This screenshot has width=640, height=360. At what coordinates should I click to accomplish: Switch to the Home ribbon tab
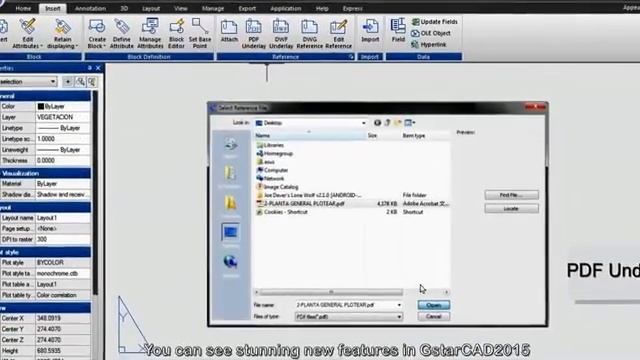point(23,8)
